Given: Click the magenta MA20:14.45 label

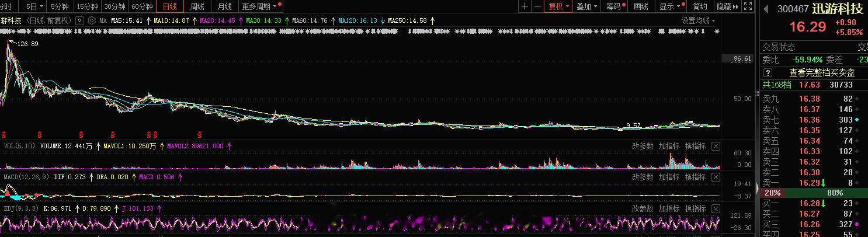Looking at the screenshot, I should click(218, 20).
